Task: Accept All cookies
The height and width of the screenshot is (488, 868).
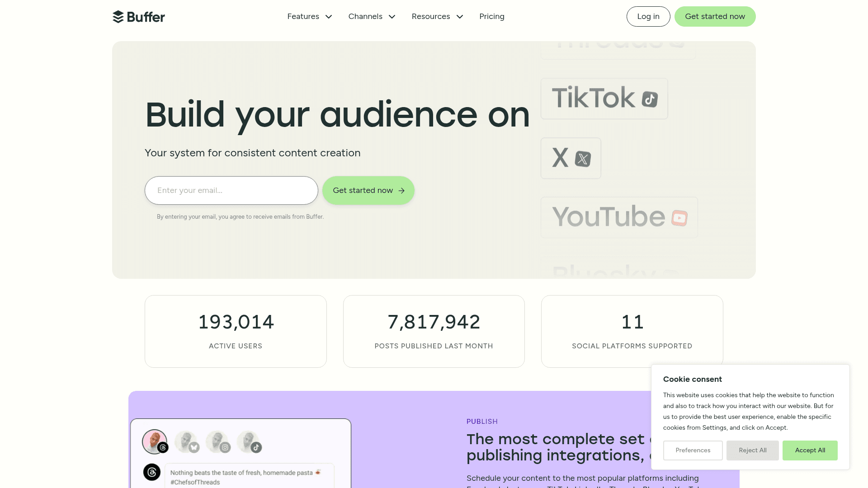Action: coord(810,450)
